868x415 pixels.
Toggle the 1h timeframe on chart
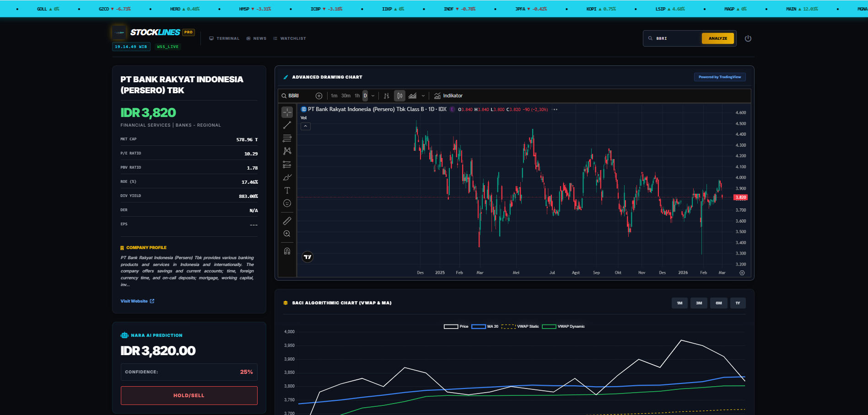pos(357,96)
